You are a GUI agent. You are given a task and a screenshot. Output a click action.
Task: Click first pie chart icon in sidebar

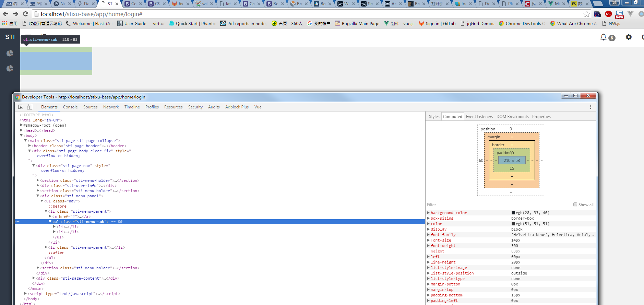click(x=10, y=53)
